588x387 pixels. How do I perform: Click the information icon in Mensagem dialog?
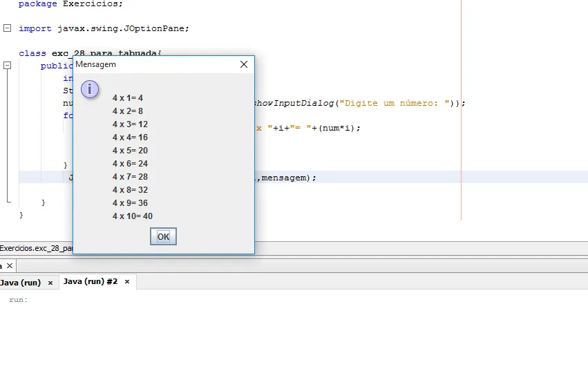[90, 89]
